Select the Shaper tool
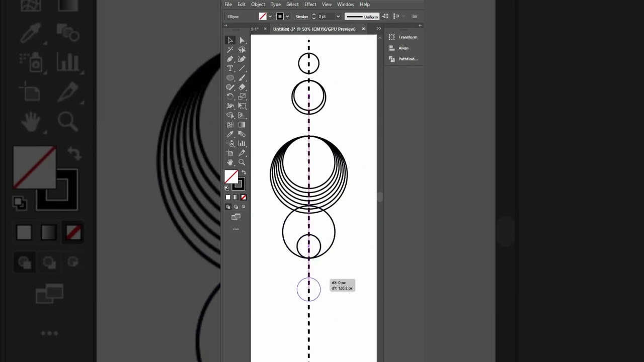Viewport: 644px width, 362px height. [x=230, y=87]
